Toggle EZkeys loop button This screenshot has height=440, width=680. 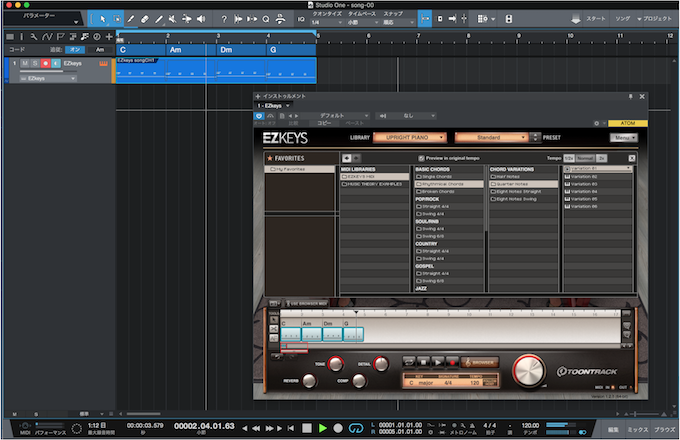(x=409, y=362)
